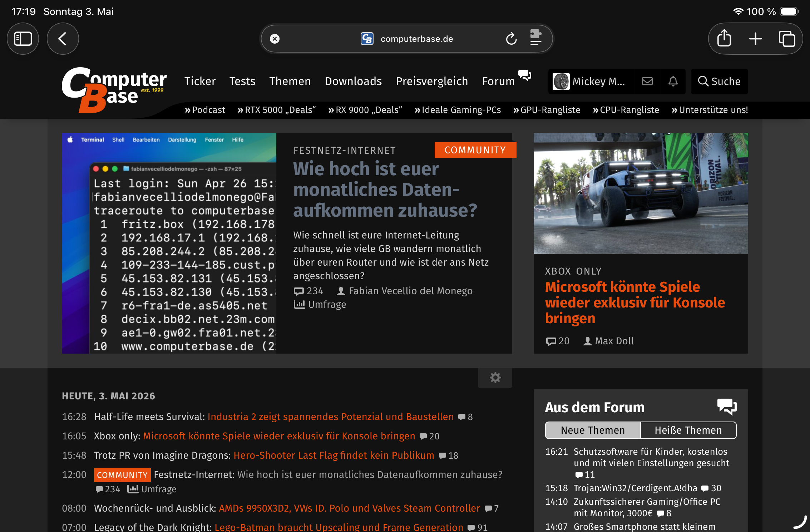810x532 pixels.
Task: Open the Ford Bronco Horizon article image
Action: point(641,193)
